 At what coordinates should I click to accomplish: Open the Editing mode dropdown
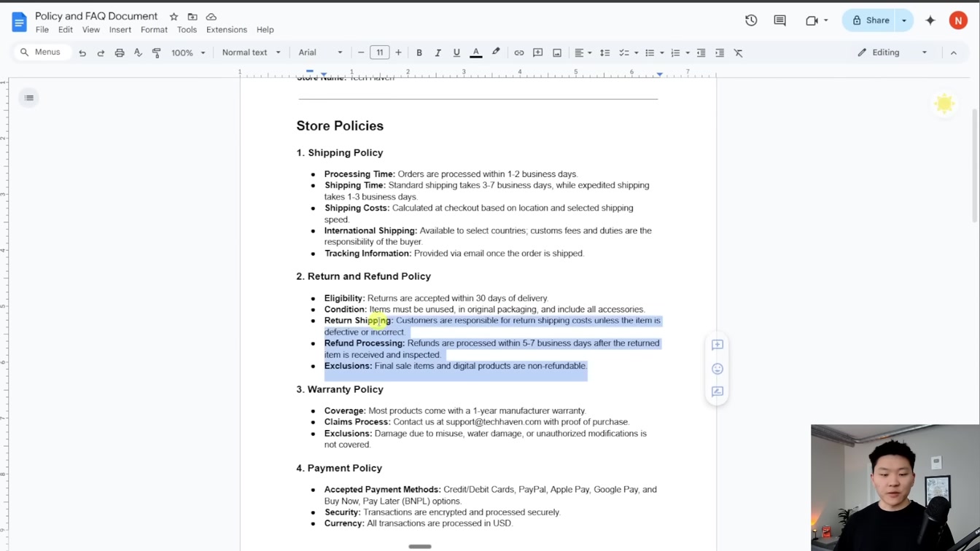click(892, 52)
